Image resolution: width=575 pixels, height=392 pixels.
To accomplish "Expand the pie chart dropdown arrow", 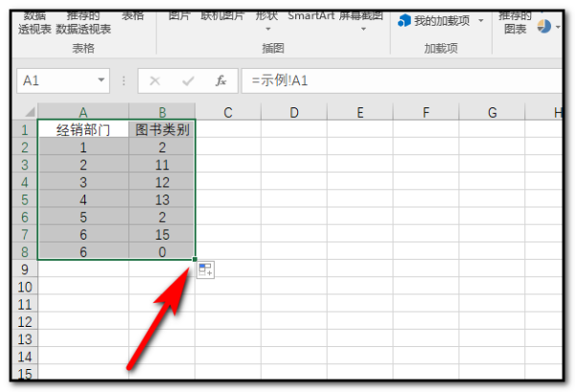I will (x=558, y=27).
